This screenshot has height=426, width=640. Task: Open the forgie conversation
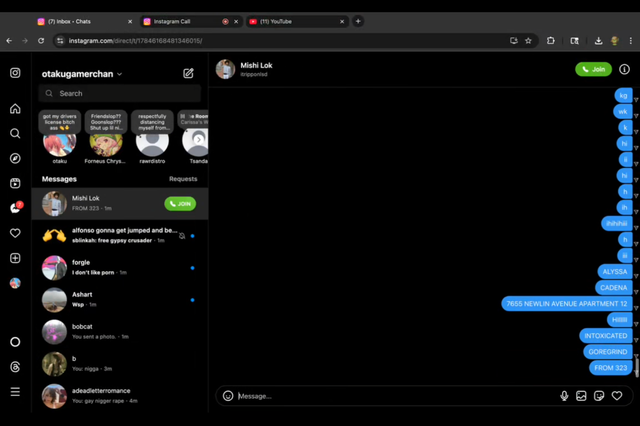pos(120,268)
